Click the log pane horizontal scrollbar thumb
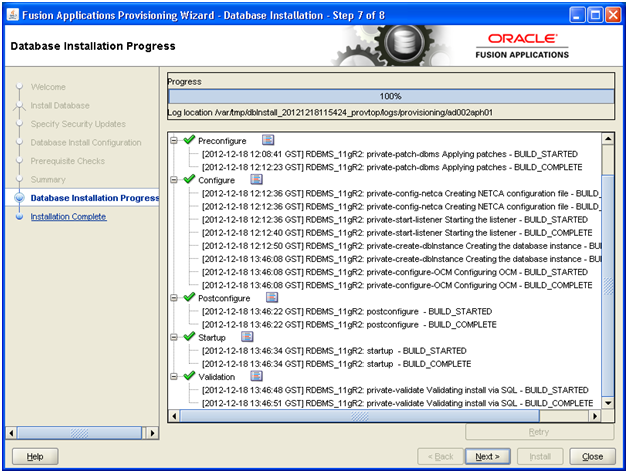 360,416
